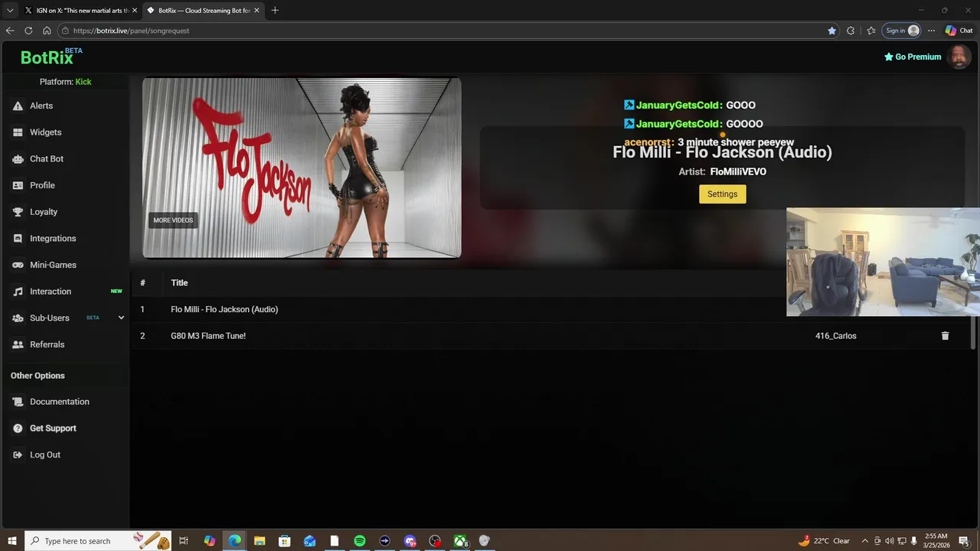Click the Interaction music note icon
980x551 pixels.
tap(18, 292)
